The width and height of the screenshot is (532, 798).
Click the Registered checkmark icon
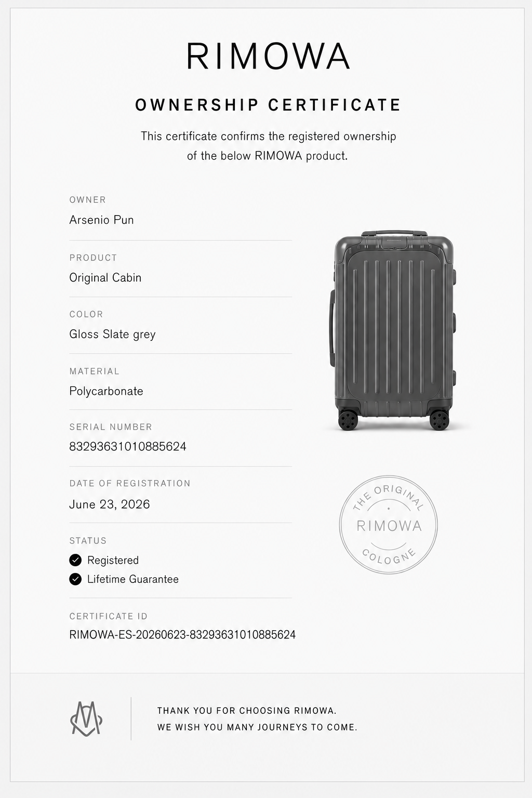(75, 560)
